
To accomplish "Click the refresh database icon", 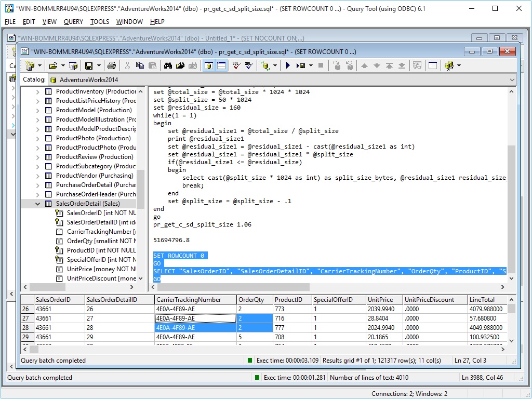I will [x=265, y=65].
